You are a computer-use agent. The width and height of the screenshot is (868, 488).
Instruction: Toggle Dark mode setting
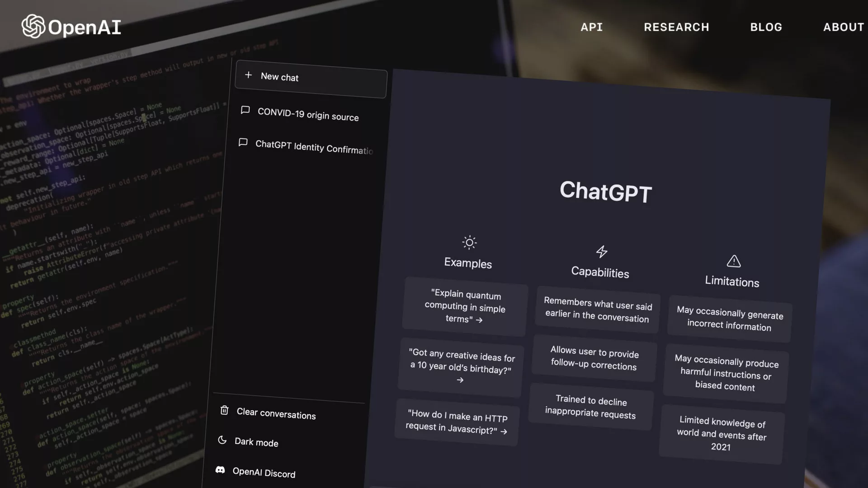[256, 441]
